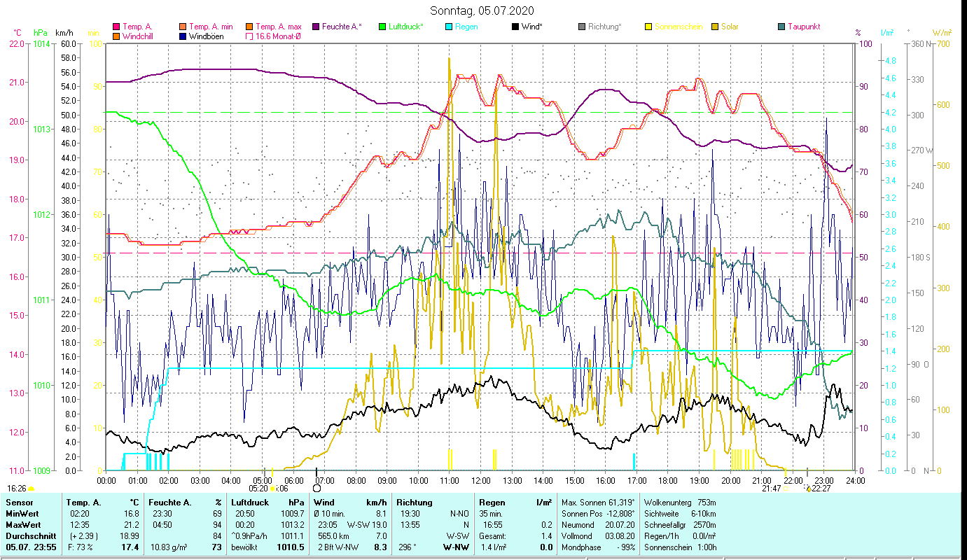Click the sunrise dot next to 05:20
The image size is (967, 560).
tap(272, 489)
